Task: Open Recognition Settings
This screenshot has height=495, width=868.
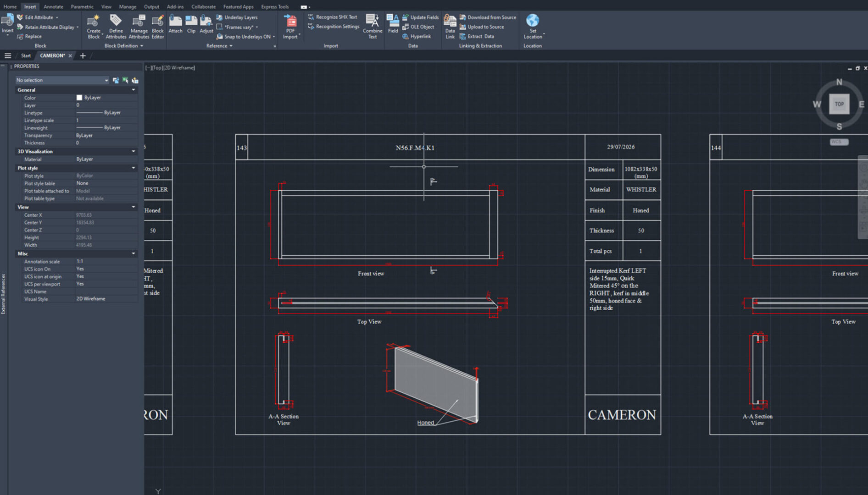Action: point(334,27)
